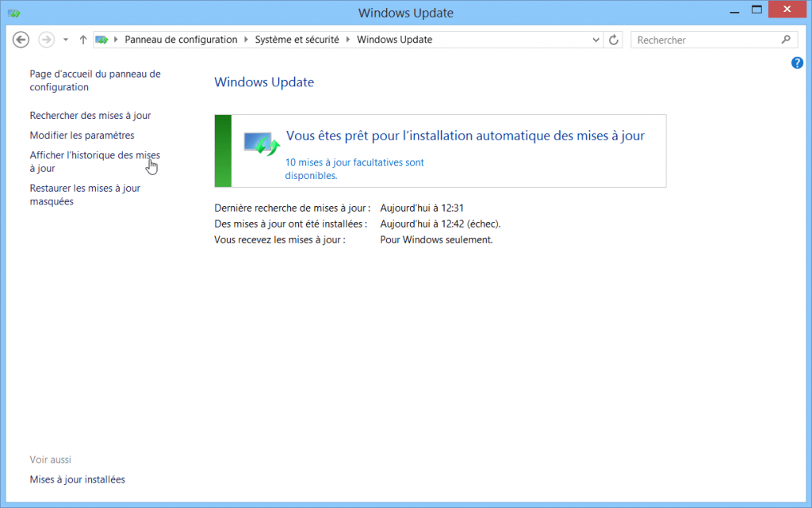The height and width of the screenshot is (508, 812).
Task: Open the 10 mises à jour facultatives link
Action: tap(354, 169)
